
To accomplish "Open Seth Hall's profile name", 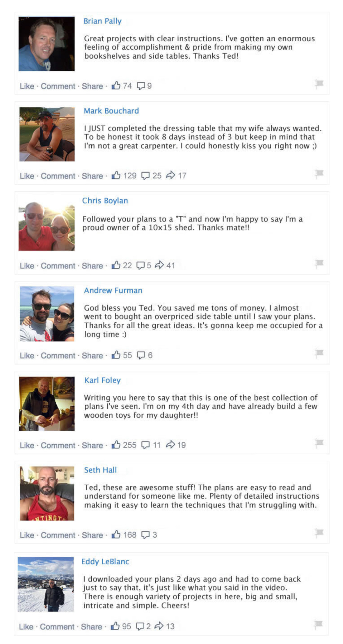I will [100, 470].
